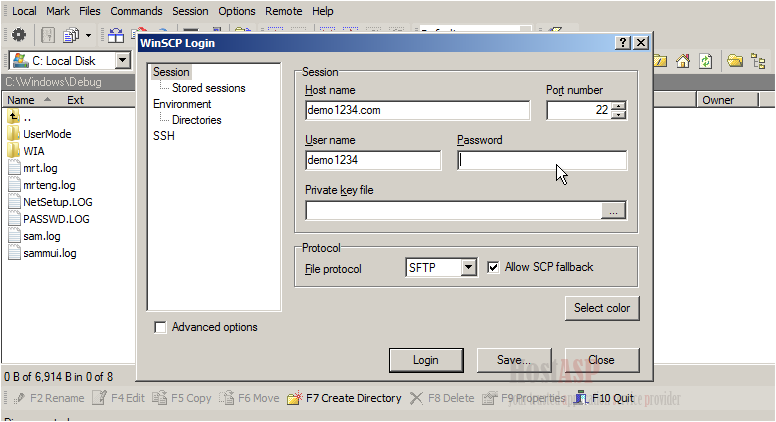
Task: Open the Mark menu
Action: (x=58, y=11)
